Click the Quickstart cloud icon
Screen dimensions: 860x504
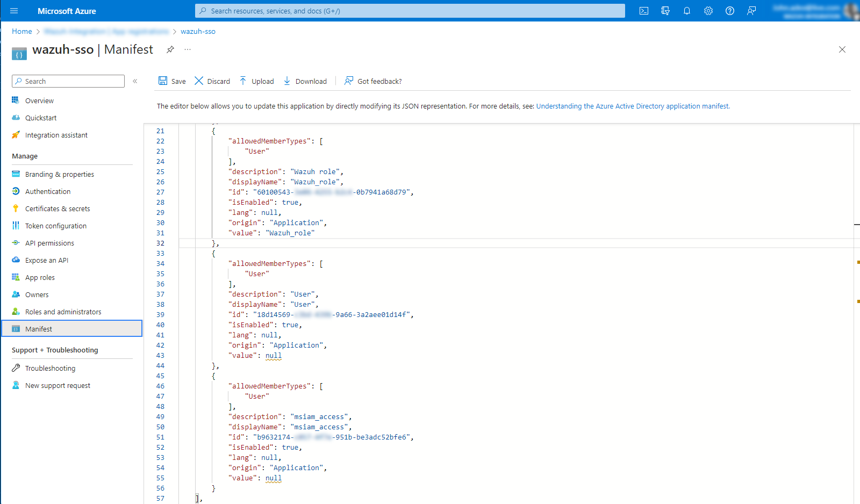16,118
